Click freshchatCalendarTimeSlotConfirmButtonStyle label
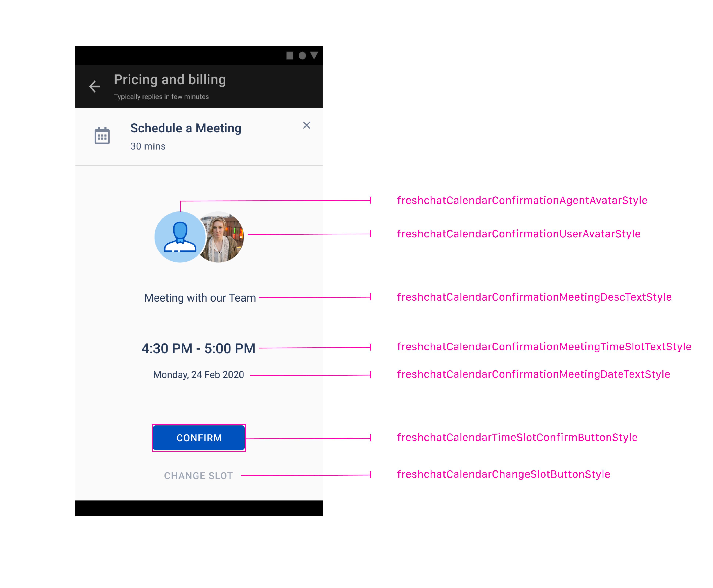 (517, 437)
